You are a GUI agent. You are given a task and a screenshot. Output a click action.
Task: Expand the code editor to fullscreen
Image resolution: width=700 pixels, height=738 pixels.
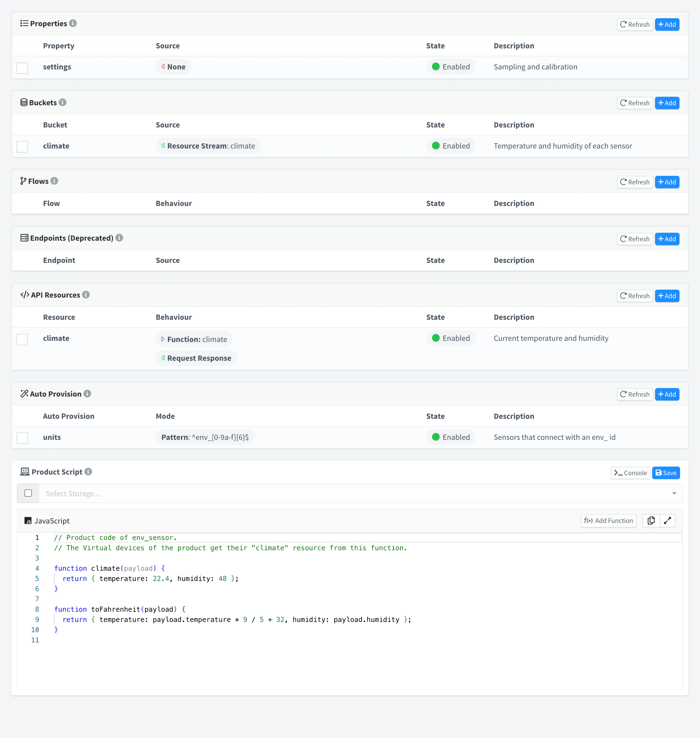pyautogui.click(x=668, y=520)
